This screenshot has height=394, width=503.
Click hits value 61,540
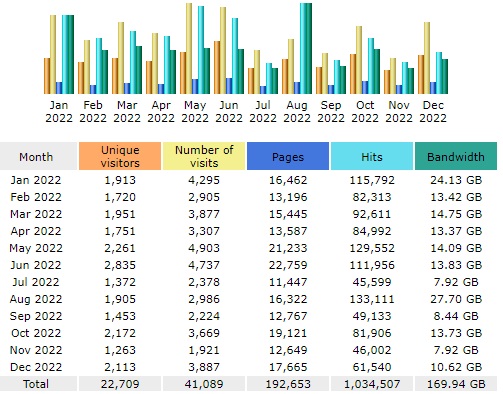tap(372, 367)
